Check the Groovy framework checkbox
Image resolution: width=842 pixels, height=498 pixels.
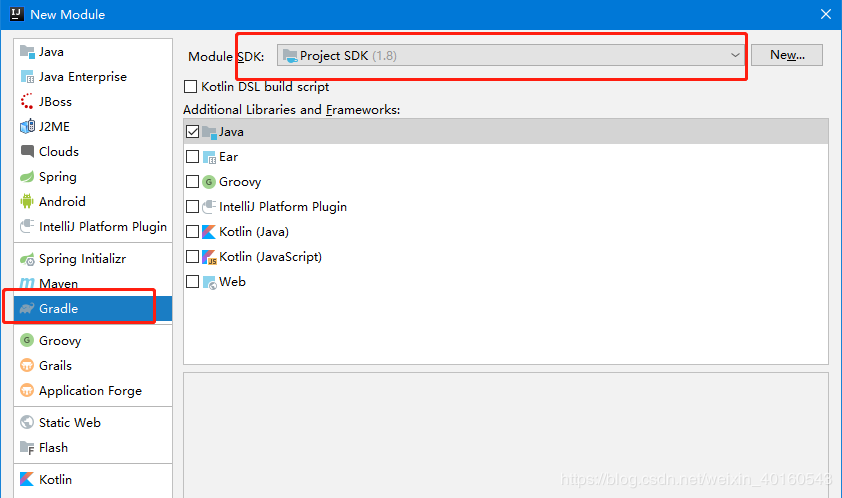(192, 182)
